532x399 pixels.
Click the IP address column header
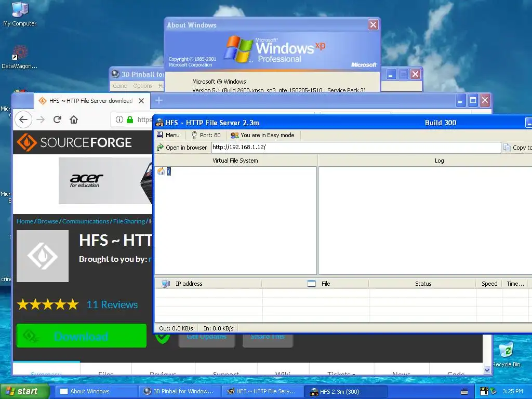pyautogui.click(x=208, y=284)
